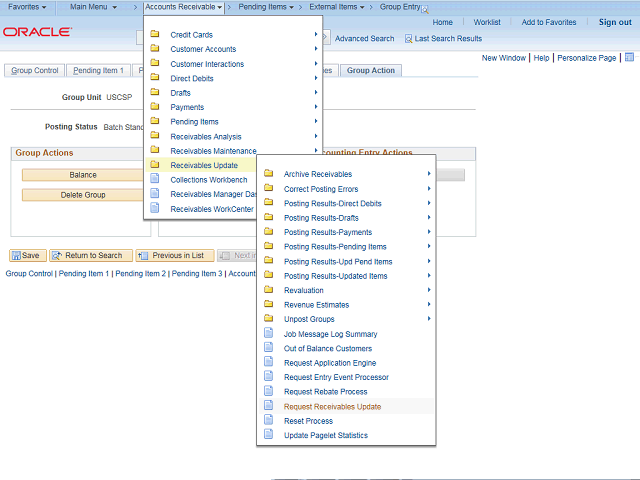The image size is (640, 480).
Task: Click the Previous in List icon
Action: [143, 255]
